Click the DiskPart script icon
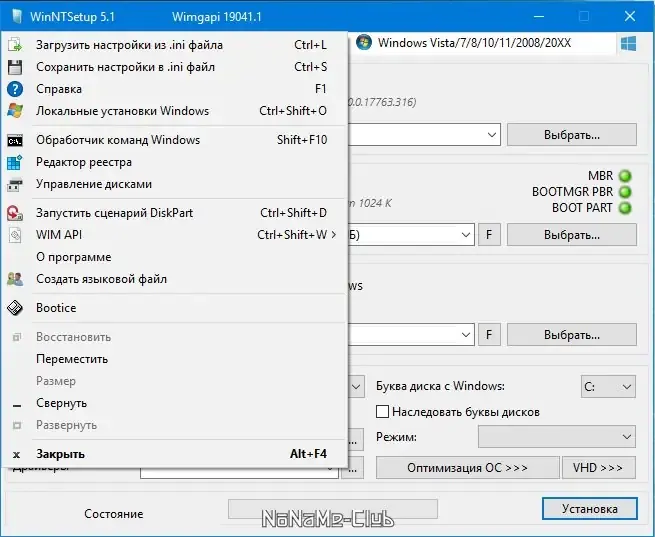This screenshot has height=537, width=655. [15, 213]
